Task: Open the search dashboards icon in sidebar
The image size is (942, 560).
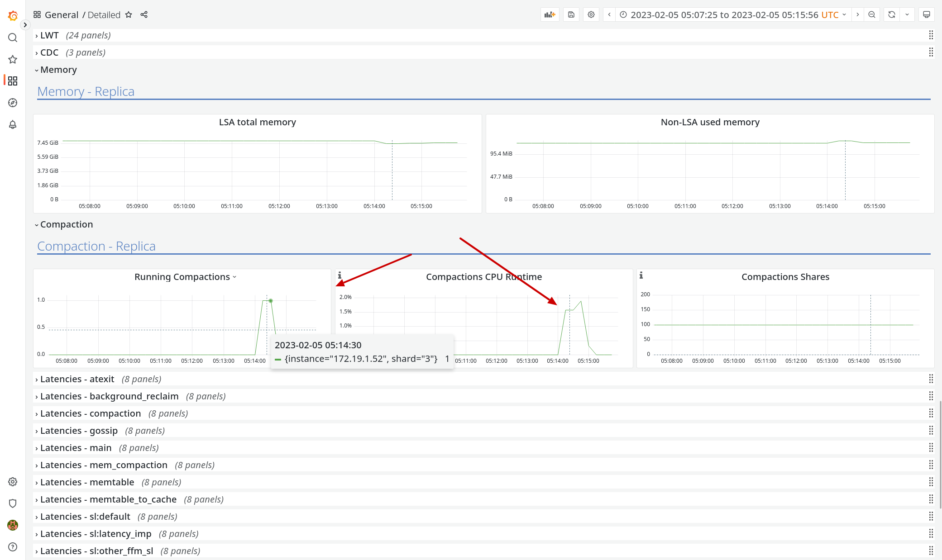Action: pyautogui.click(x=13, y=38)
